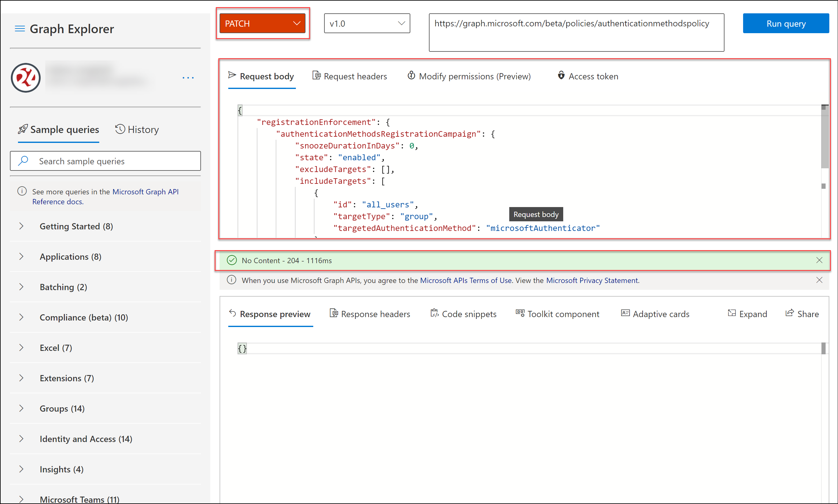Click the Response headers document icon
Viewport: 838px width, 504px height.
[x=334, y=313]
